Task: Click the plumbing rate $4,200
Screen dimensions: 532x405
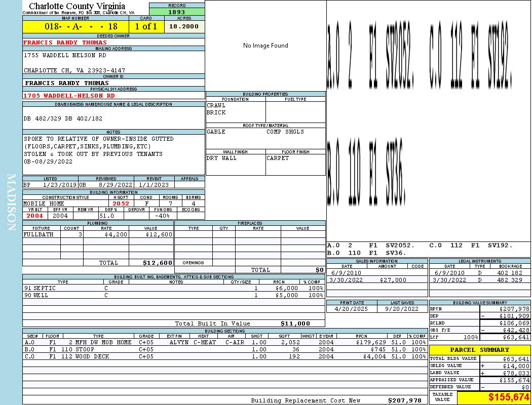Action: (116, 234)
